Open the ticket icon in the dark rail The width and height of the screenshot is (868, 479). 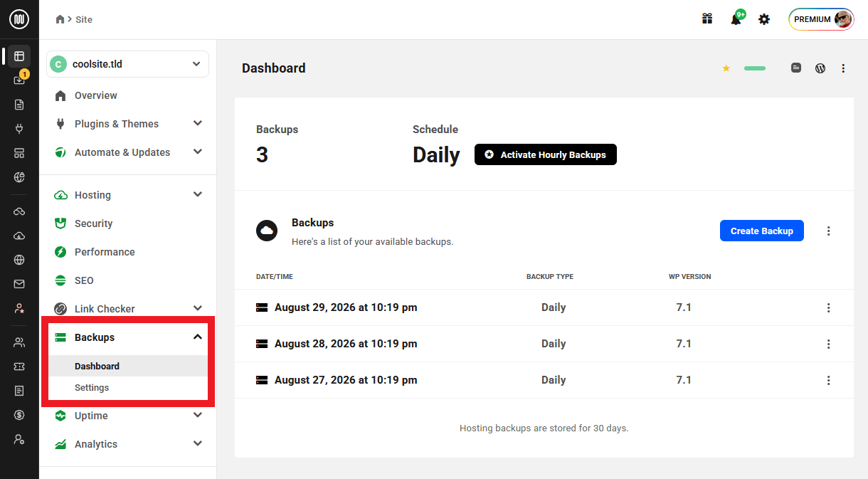(x=19, y=367)
